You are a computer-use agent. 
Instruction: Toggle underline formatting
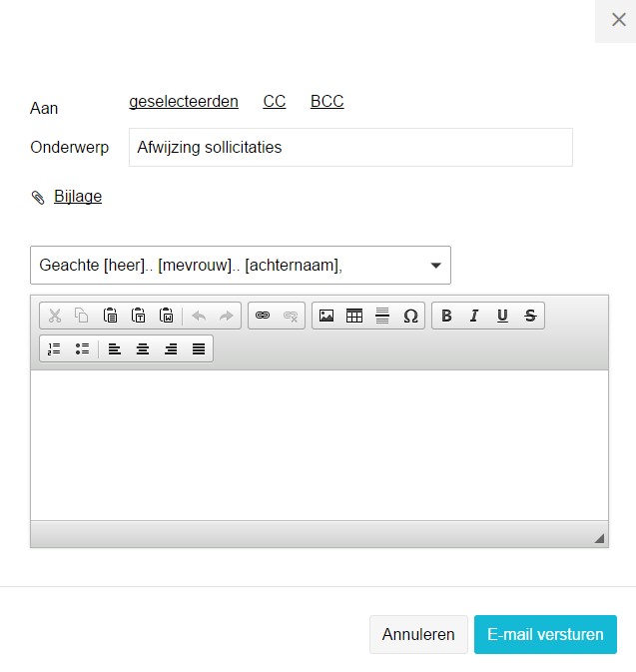[502, 316]
